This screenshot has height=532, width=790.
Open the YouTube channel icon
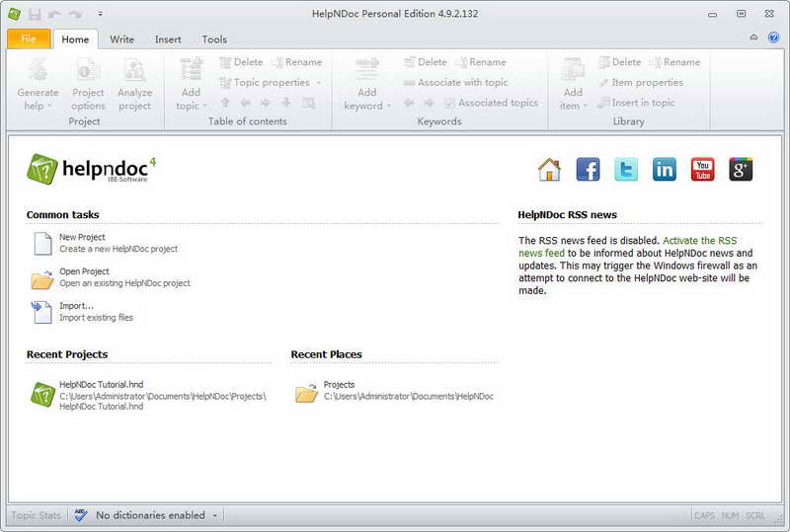coord(702,170)
